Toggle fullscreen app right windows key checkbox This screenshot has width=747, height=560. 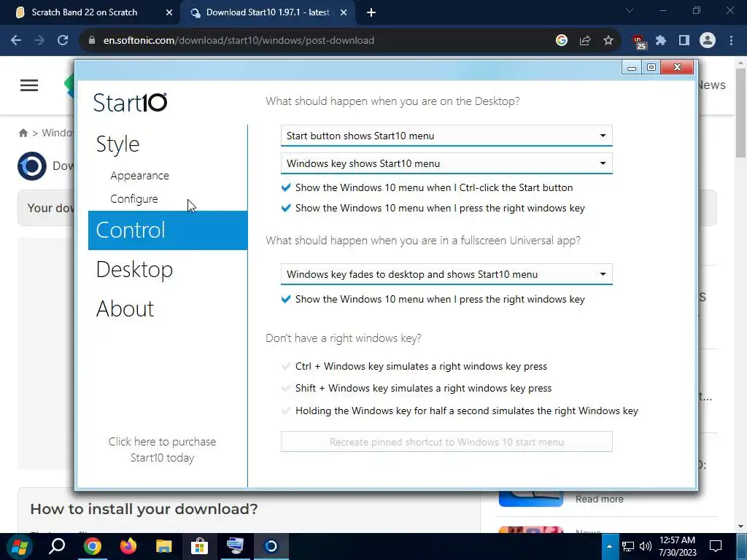point(286,299)
